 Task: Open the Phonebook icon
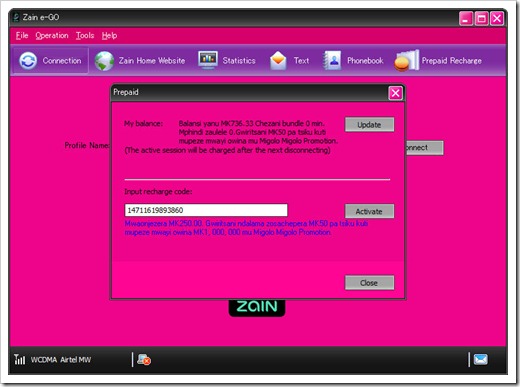pos(332,60)
